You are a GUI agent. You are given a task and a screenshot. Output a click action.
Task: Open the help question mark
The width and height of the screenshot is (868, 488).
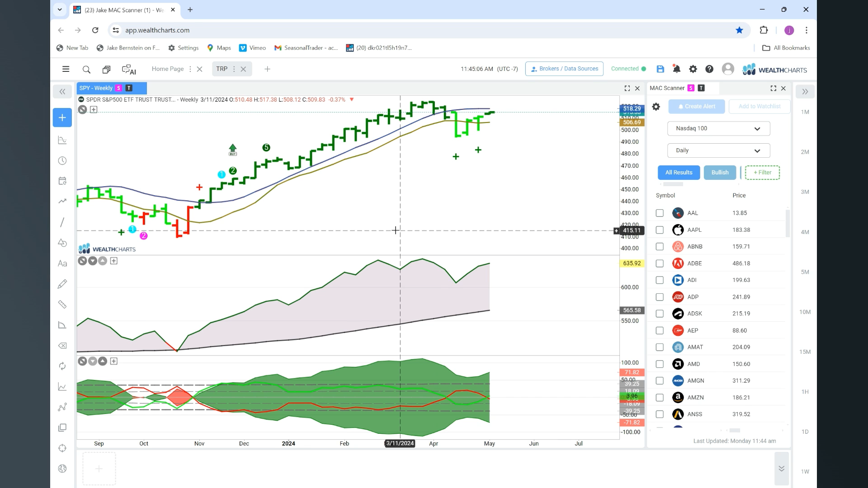point(709,69)
